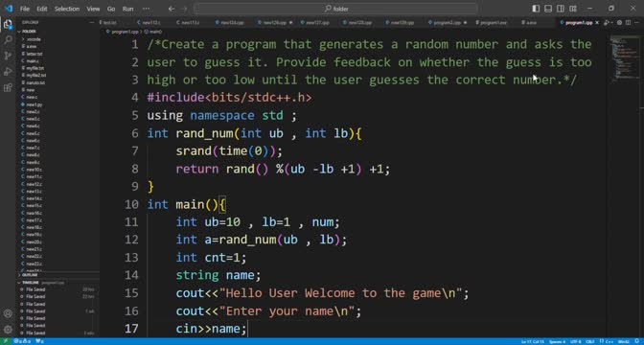Open main.c in the explorer
The width and height of the screenshot is (644, 345).
pyautogui.click(x=32, y=60)
